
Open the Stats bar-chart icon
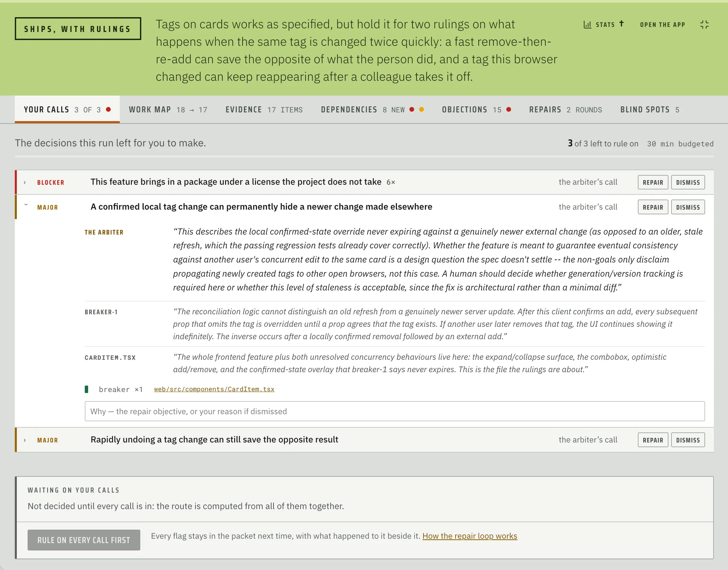[x=587, y=25]
